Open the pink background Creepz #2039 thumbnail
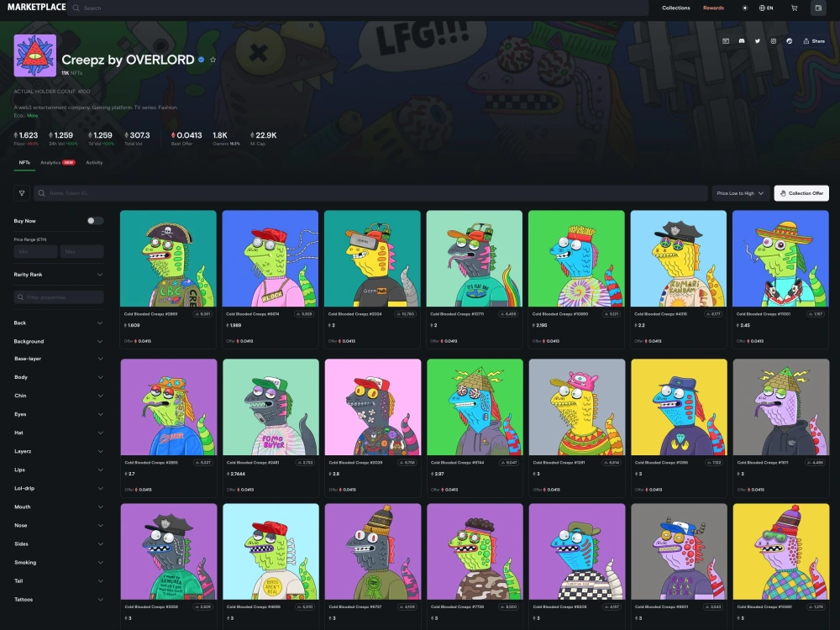The height and width of the screenshot is (630, 840). point(373,407)
